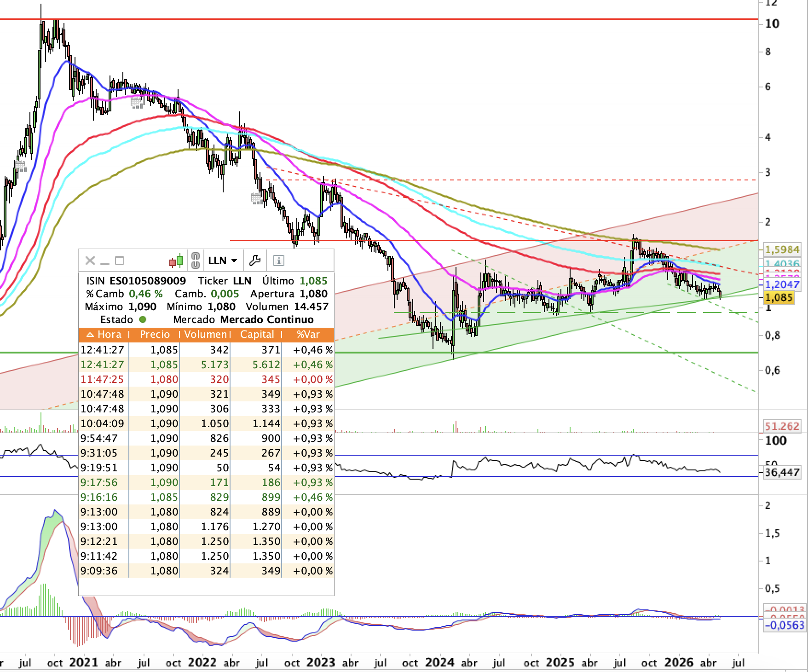Toggle the chain link icon

tap(196, 261)
